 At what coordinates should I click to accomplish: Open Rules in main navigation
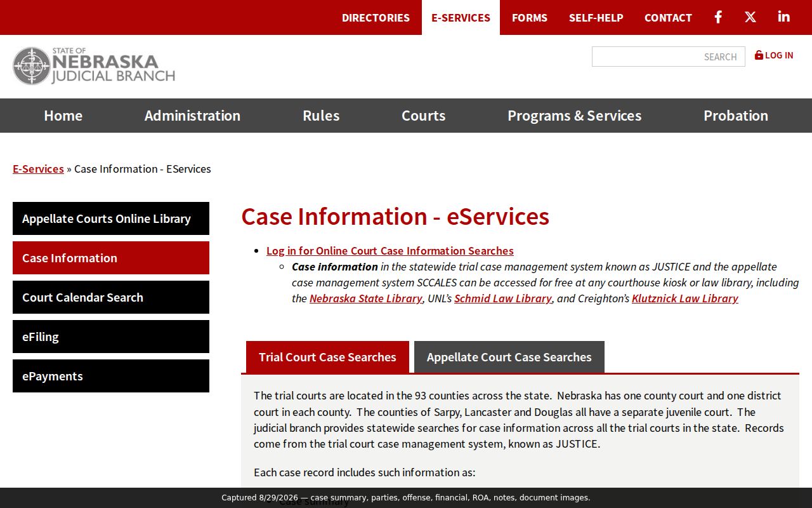(x=321, y=116)
